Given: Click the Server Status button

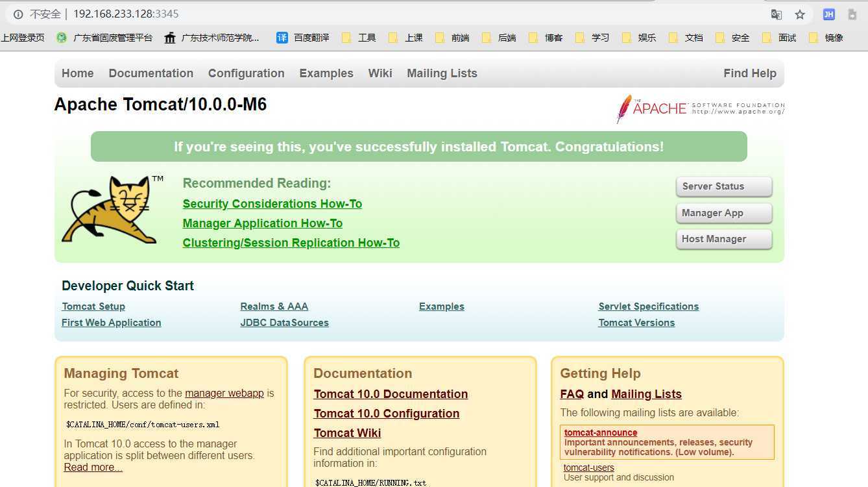Looking at the screenshot, I should tap(724, 186).
